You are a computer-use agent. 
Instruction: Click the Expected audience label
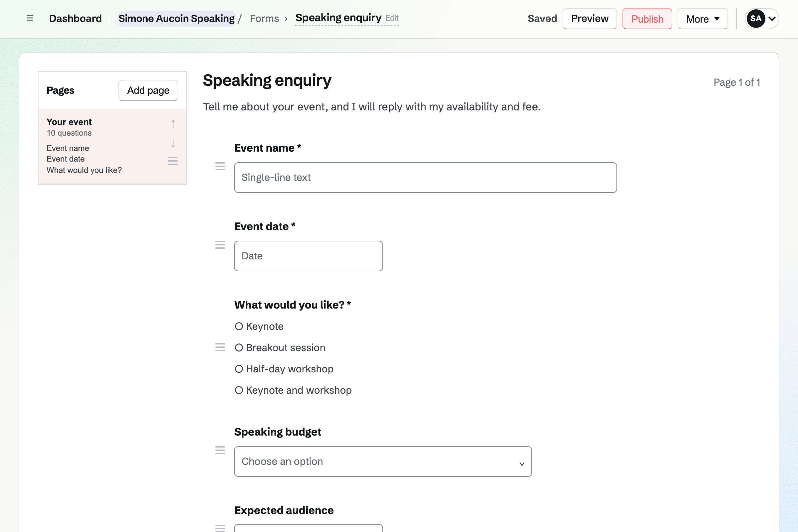(x=284, y=510)
